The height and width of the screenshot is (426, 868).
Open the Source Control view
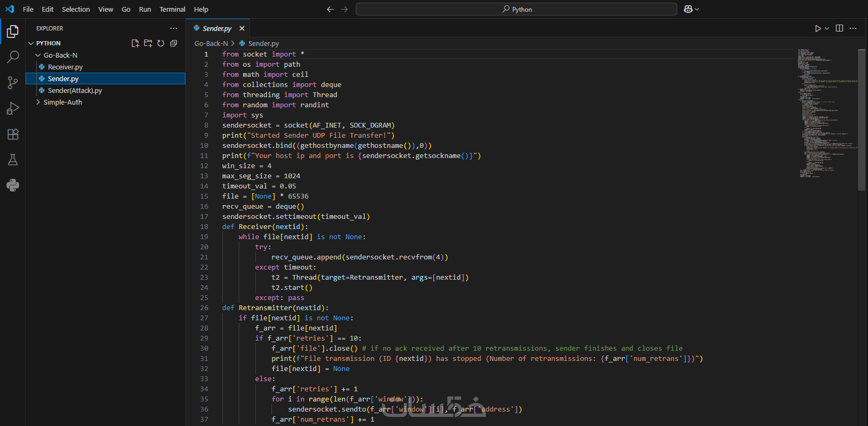[13, 82]
